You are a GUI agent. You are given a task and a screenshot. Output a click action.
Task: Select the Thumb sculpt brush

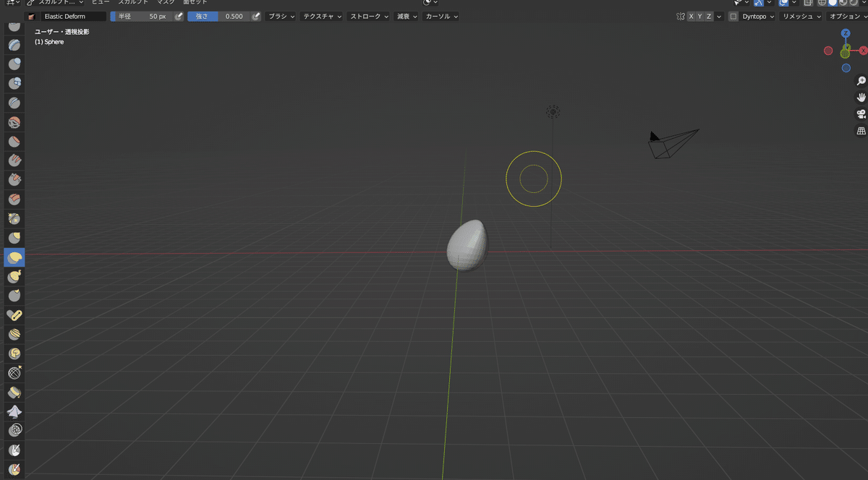pyautogui.click(x=14, y=296)
